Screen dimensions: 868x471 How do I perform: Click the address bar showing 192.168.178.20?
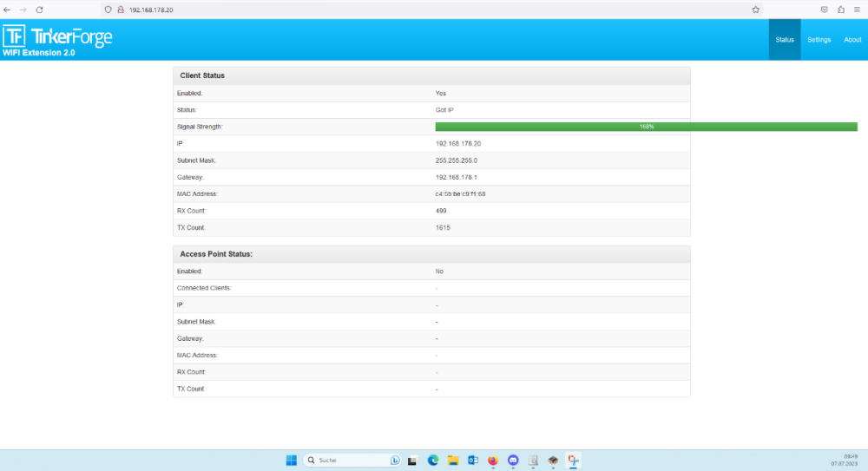347,10
